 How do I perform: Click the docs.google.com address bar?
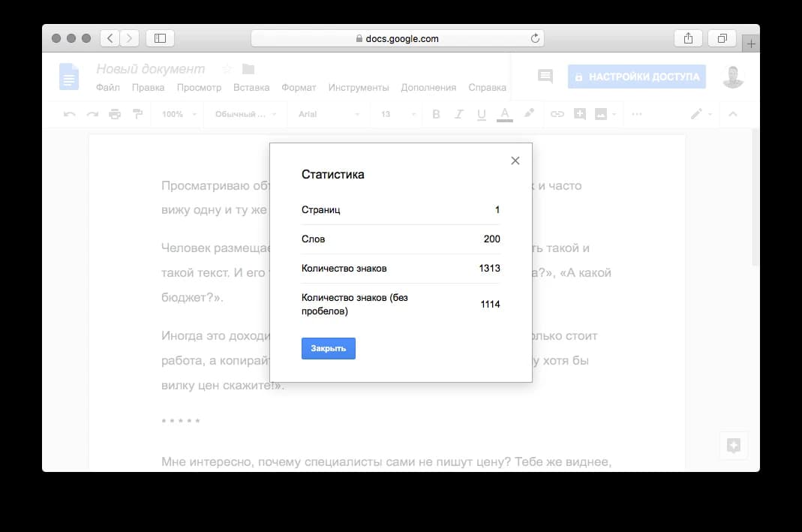pyautogui.click(x=397, y=38)
